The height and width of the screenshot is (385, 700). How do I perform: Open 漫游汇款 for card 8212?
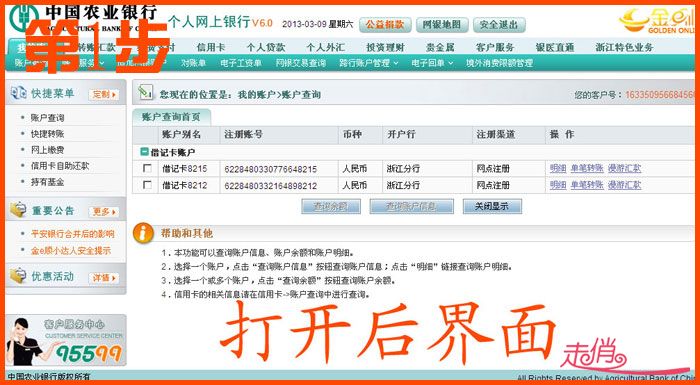625,184
